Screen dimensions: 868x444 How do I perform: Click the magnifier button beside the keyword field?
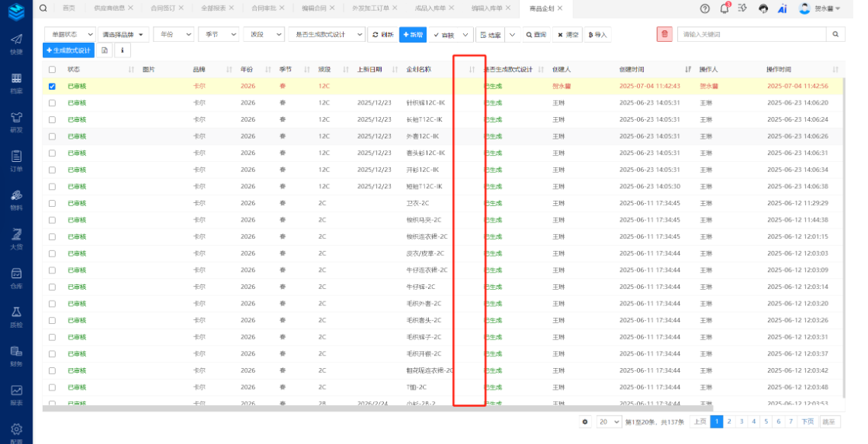(835, 35)
